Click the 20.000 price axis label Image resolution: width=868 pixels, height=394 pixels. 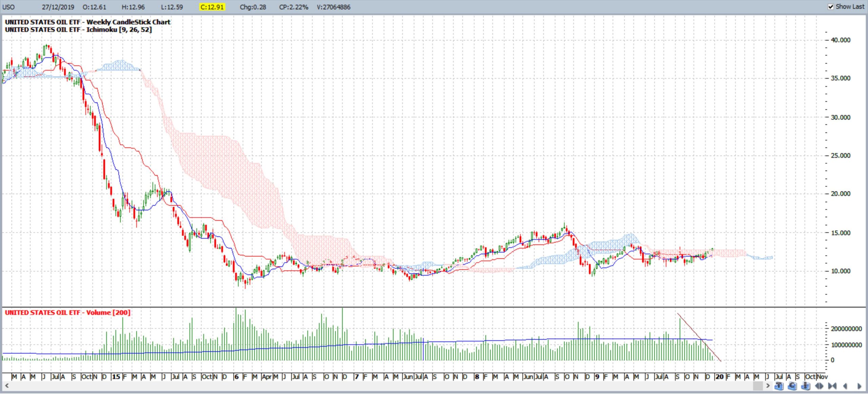[x=841, y=194]
